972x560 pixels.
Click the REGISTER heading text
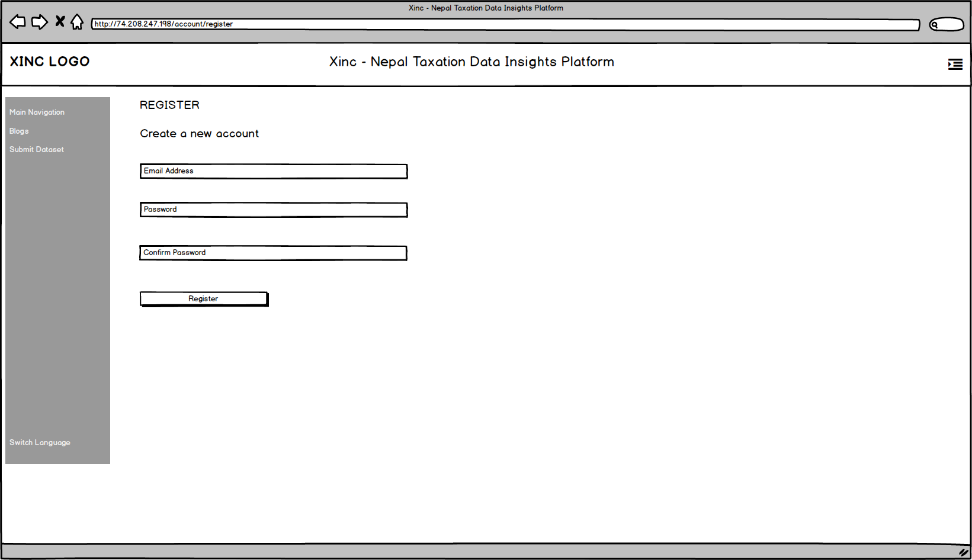pyautogui.click(x=169, y=105)
